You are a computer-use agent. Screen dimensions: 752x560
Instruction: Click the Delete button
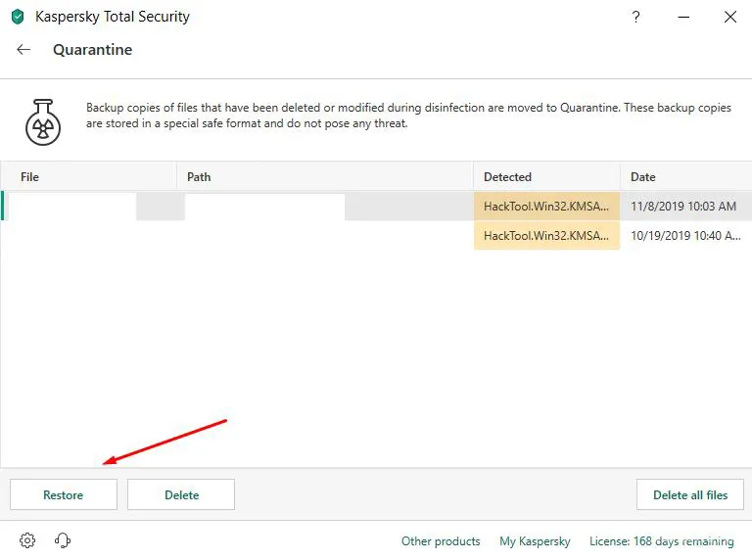pos(181,494)
